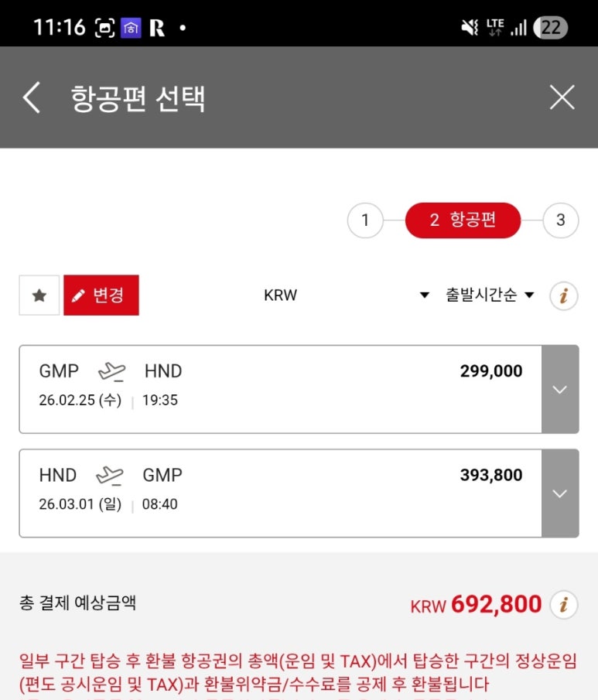The height and width of the screenshot is (700, 598).
Task: Tap airplane icon on HND–GMP card
Action: pos(110,476)
